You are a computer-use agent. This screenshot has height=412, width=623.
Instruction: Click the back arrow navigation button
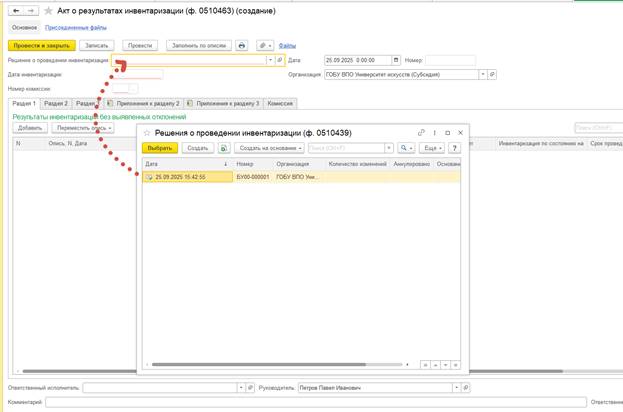point(16,11)
